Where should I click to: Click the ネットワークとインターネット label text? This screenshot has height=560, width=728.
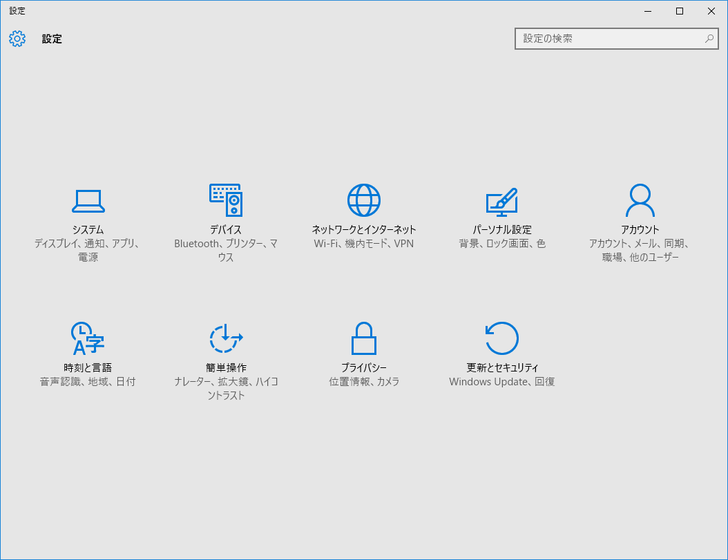click(364, 229)
